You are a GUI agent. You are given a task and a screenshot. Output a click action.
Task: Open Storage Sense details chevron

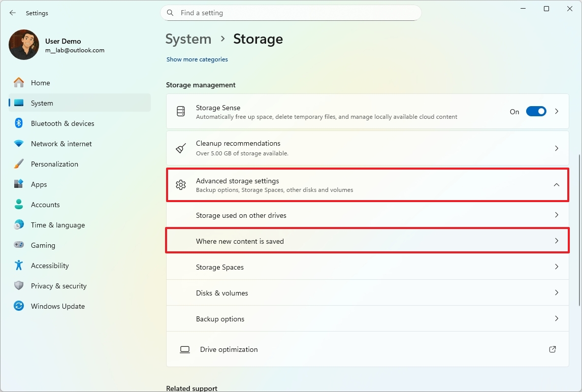(x=557, y=111)
